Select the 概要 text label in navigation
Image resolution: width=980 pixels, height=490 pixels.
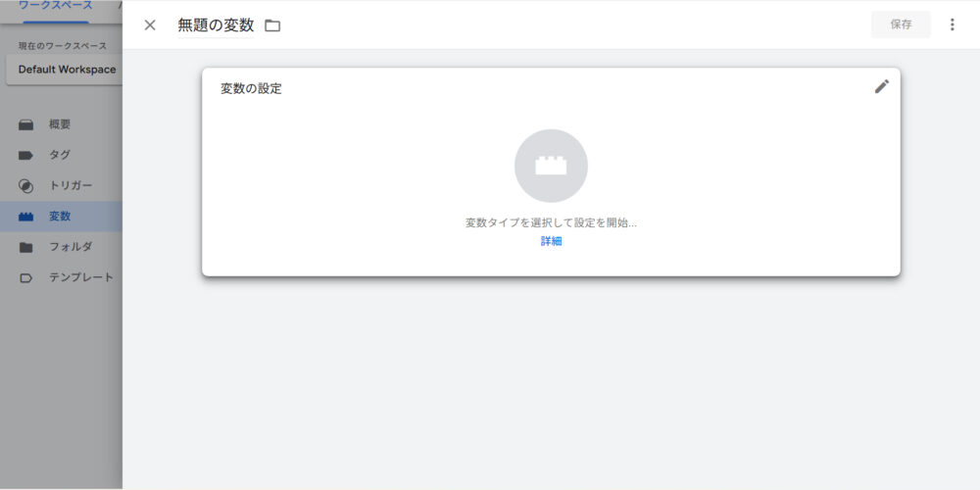(x=60, y=124)
